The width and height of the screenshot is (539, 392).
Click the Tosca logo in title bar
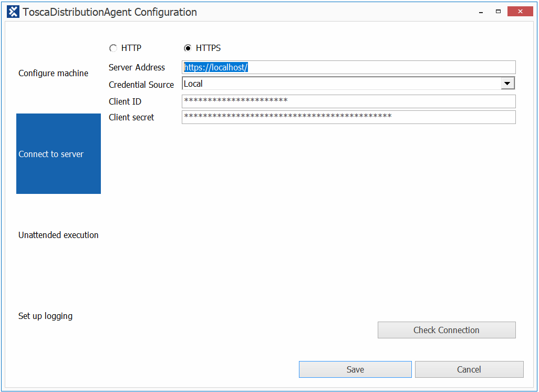pyautogui.click(x=13, y=12)
